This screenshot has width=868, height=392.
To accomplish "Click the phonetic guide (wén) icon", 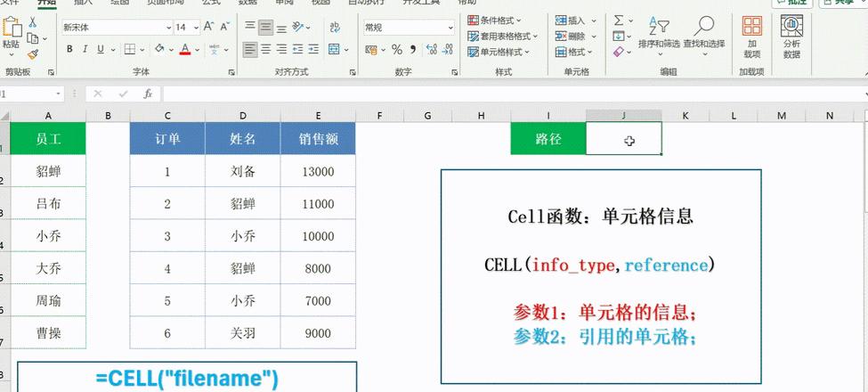I will pyautogui.click(x=215, y=49).
